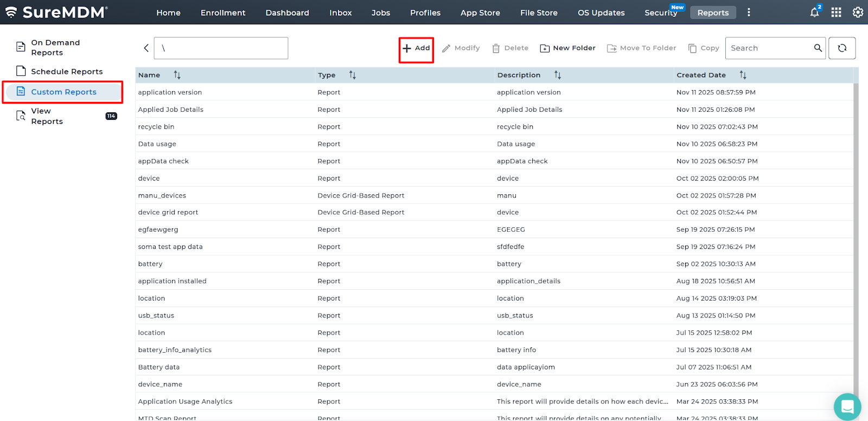868x421 pixels.
Task: Click the search magnifier icon
Action: [x=818, y=48]
